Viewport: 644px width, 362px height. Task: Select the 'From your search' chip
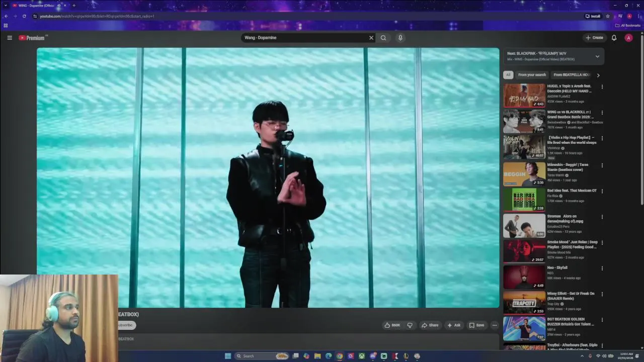tap(532, 75)
